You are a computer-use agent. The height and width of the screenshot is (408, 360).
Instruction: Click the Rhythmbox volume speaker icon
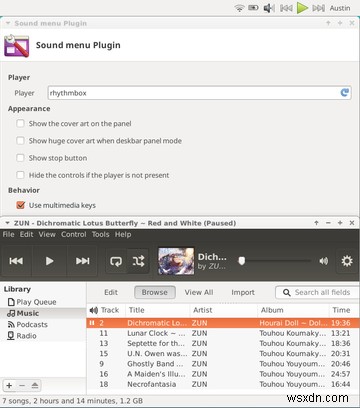coord(324,261)
